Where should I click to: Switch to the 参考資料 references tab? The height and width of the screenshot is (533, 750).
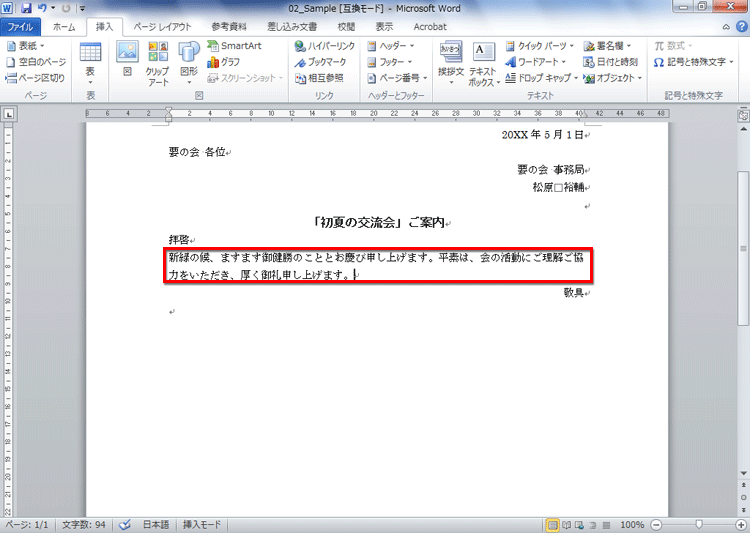point(229,27)
